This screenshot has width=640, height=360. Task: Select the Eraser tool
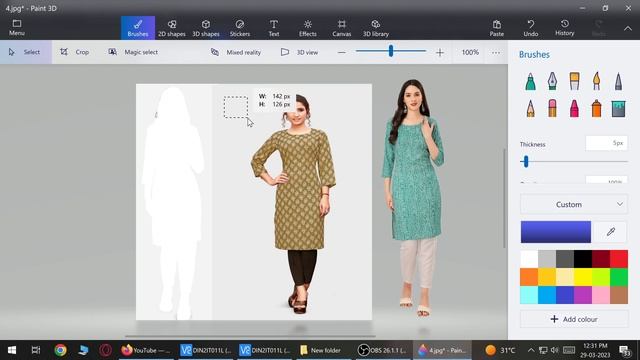point(552,109)
